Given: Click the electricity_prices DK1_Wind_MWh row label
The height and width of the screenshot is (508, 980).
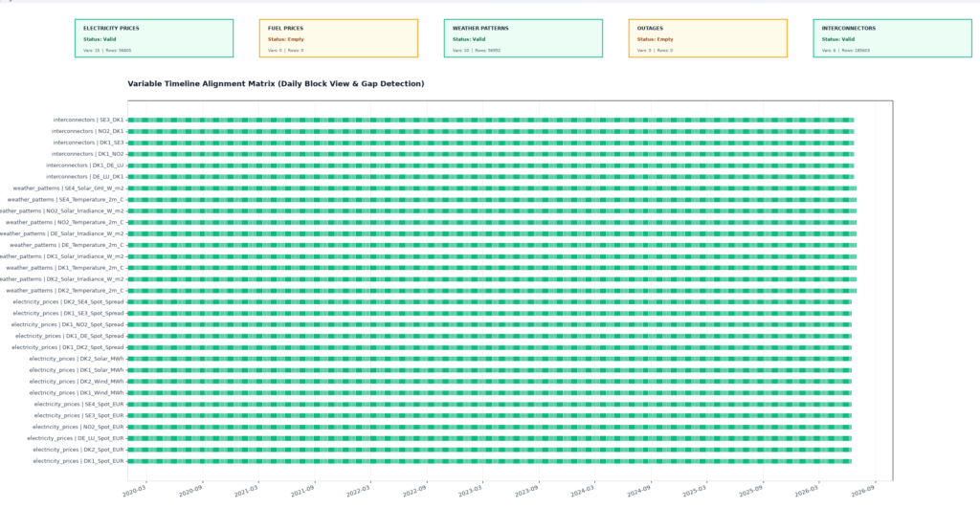Looking at the screenshot, I should coord(77,393).
